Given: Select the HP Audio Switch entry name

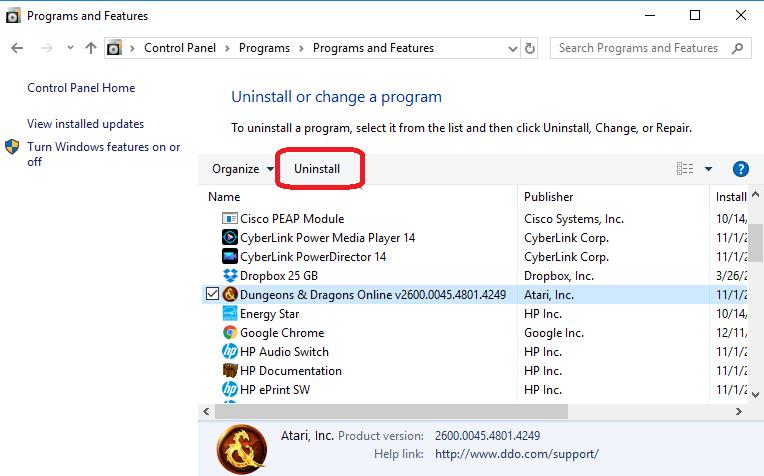Looking at the screenshot, I should pyautogui.click(x=284, y=352).
